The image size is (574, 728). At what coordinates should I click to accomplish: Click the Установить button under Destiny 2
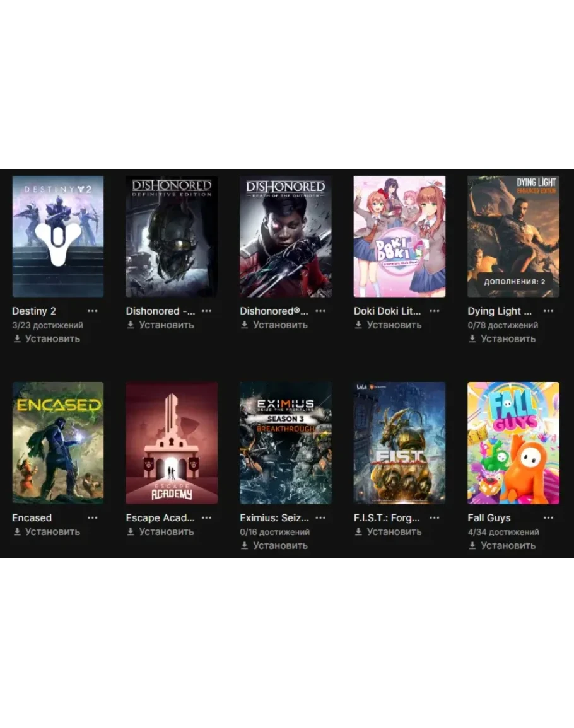click(47, 339)
